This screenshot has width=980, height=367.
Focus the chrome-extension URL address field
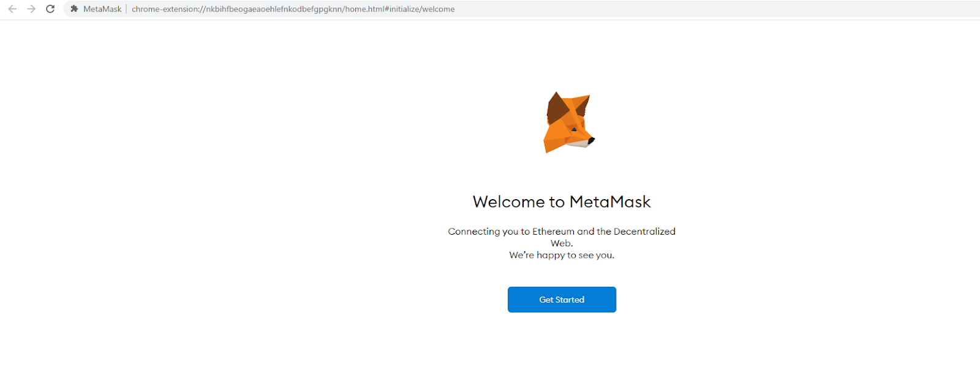[293, 9]
